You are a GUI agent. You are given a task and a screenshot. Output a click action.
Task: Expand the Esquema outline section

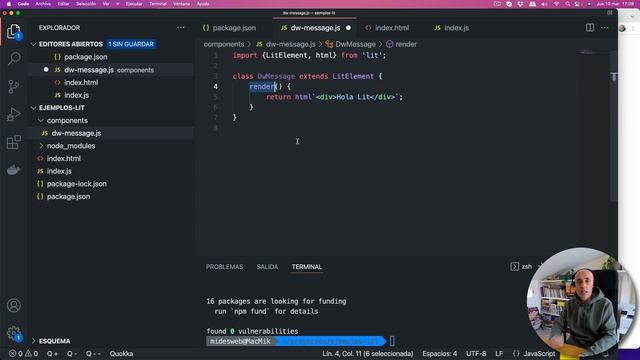point(33,341)
